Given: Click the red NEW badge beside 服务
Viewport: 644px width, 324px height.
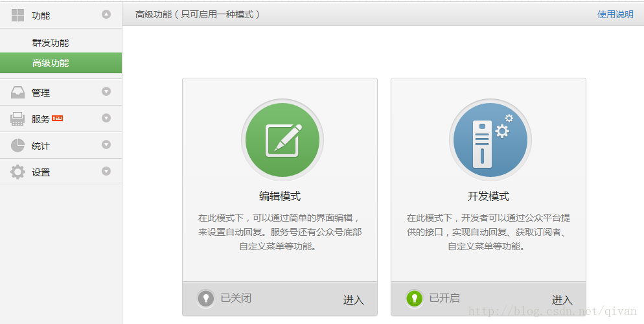Looking at the screenshot, I should (x=58, y=119).
